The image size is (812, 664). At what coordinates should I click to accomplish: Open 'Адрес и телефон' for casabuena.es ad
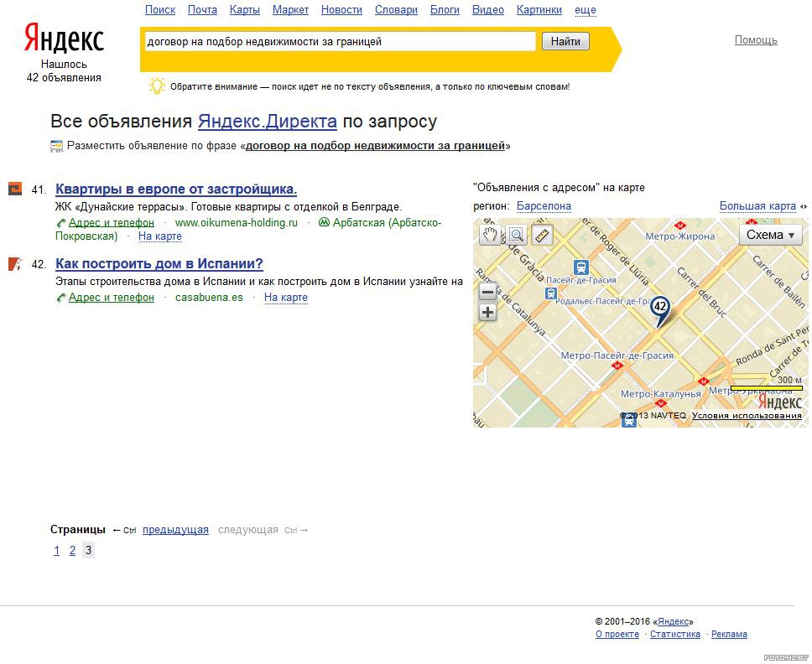112,298
